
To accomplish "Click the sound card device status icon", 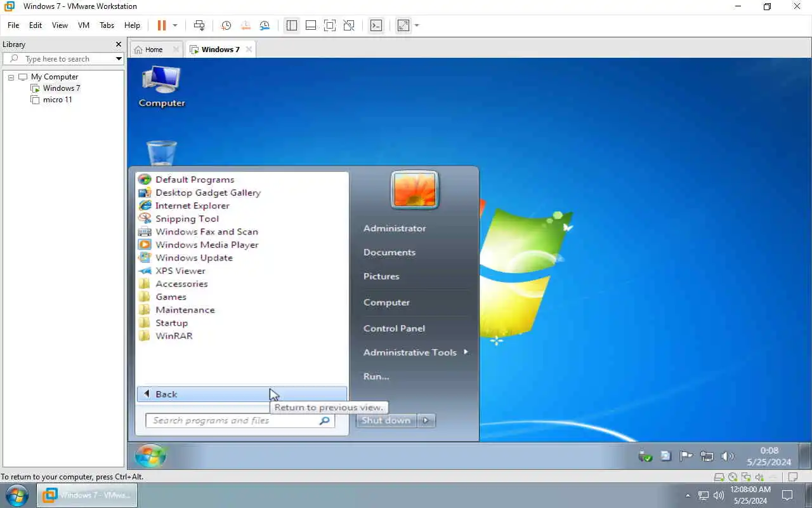I will [x=759, y=477].
